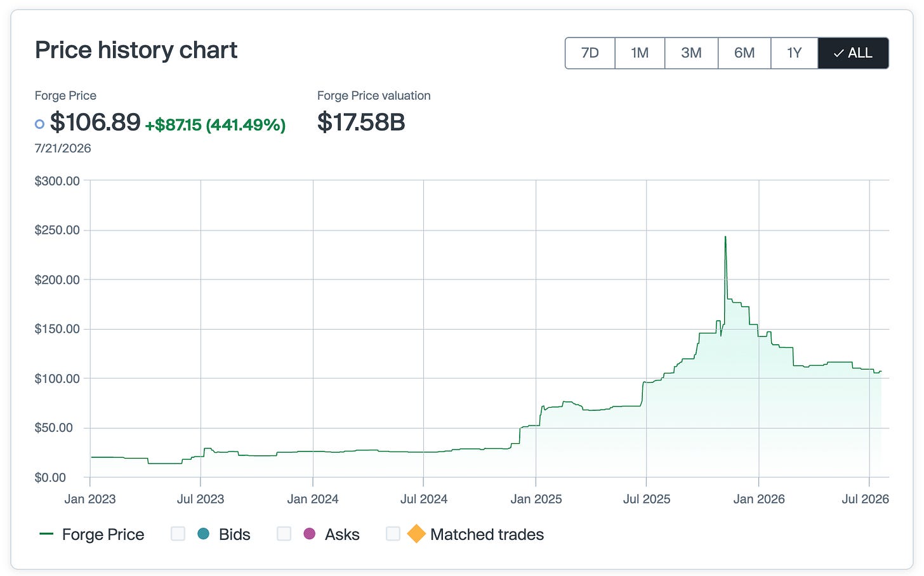924x576 pixels.
Task: Click the $200.00 y-axis label
Action: click(x=57, y=279)
